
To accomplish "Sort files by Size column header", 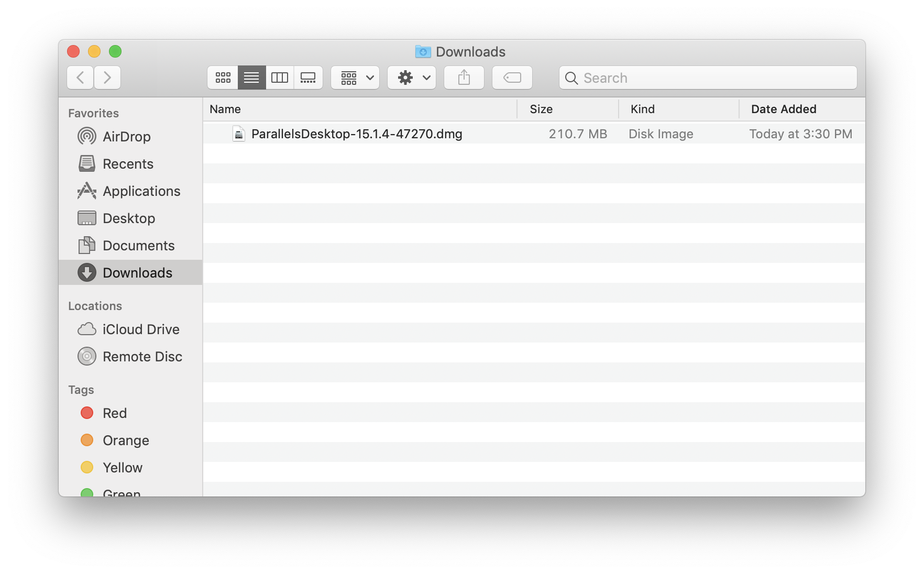I will point(541,109).
